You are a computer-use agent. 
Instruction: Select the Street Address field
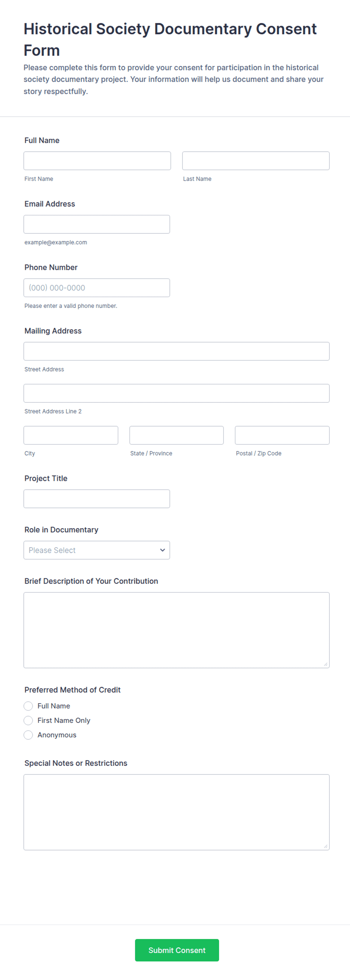click(177, 351)
